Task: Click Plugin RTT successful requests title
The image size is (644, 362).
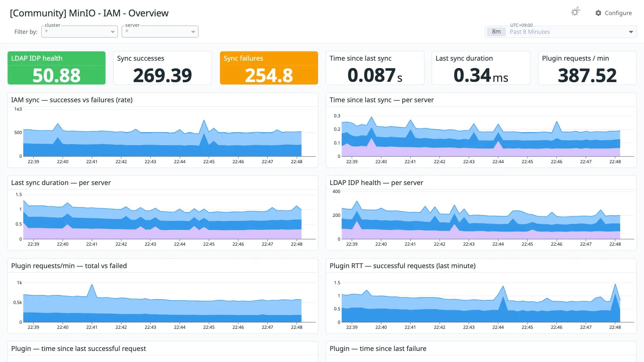Action: coord(402,266)
